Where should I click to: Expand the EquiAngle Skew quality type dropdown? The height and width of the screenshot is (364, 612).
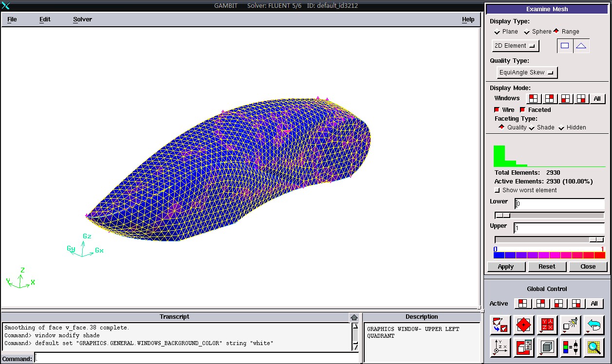tap(526, 73)
